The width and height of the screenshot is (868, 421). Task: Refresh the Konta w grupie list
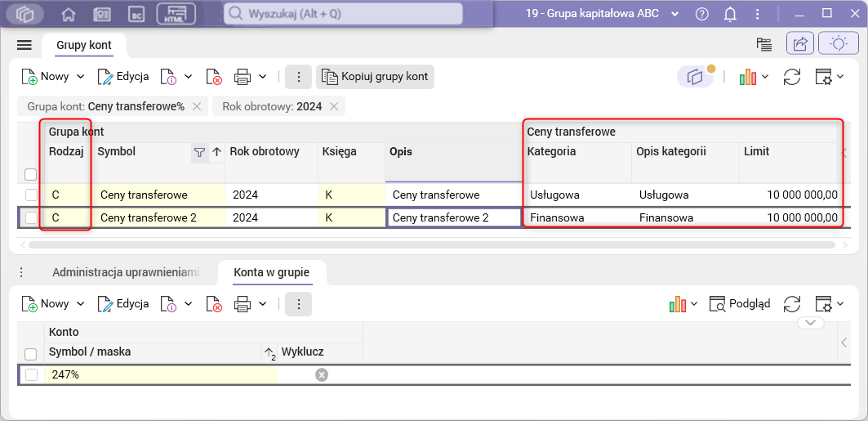(x=792, y=304)
